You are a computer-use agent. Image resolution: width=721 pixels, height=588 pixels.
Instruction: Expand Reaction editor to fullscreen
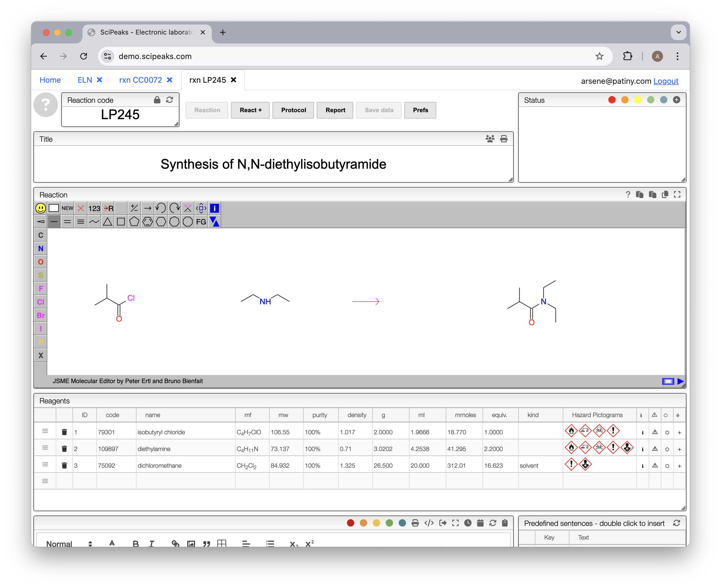677,194
